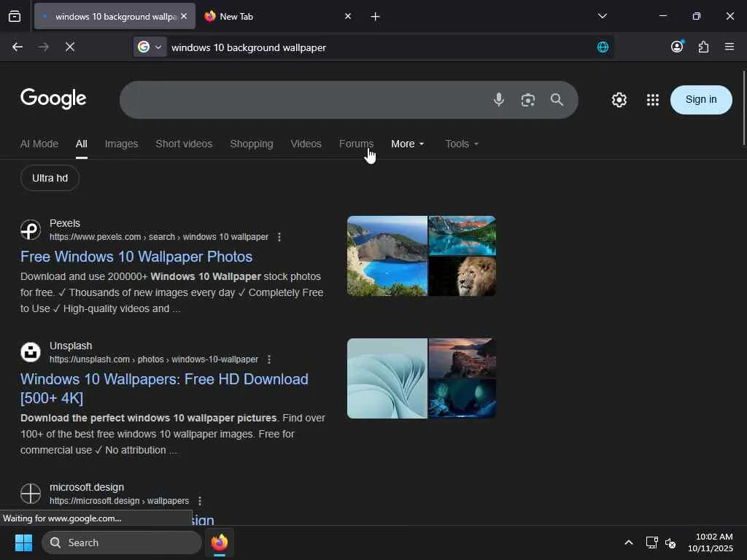
Task: Click the Firefox taskbar icon
Action: coord(220,542)
